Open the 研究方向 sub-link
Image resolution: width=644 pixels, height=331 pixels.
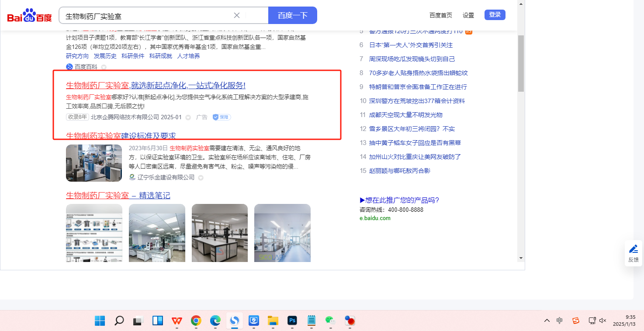(x=77, y=56)
